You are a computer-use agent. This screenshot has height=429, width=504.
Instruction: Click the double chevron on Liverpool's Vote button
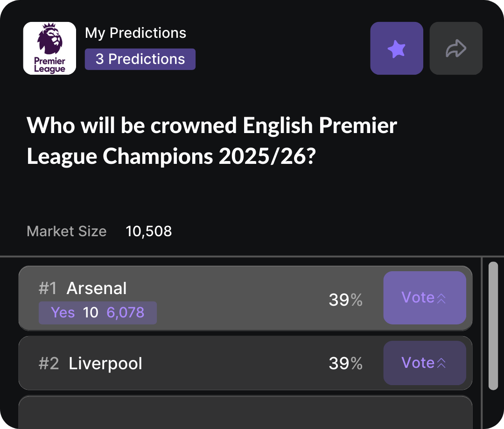[x=441, y=363]
